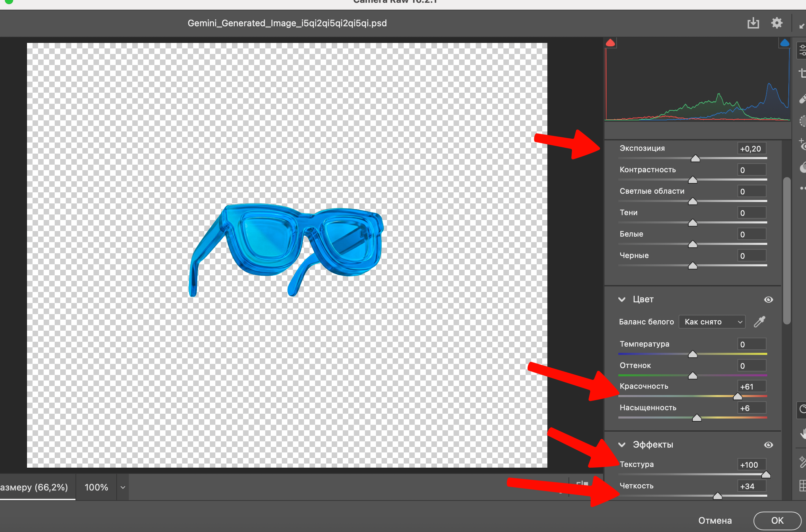Toggle visibility of the Эффекты section
This screenshot has height=532, width=806.
769,445
